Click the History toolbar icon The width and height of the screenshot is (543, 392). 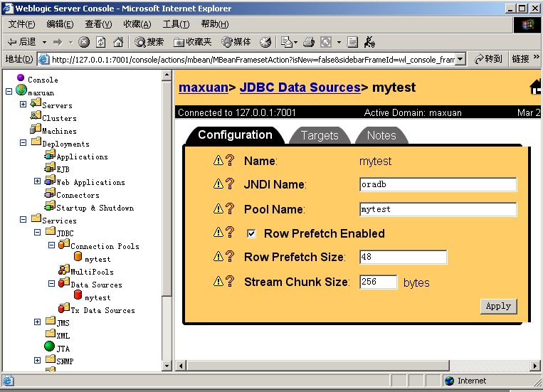[265, 42]
